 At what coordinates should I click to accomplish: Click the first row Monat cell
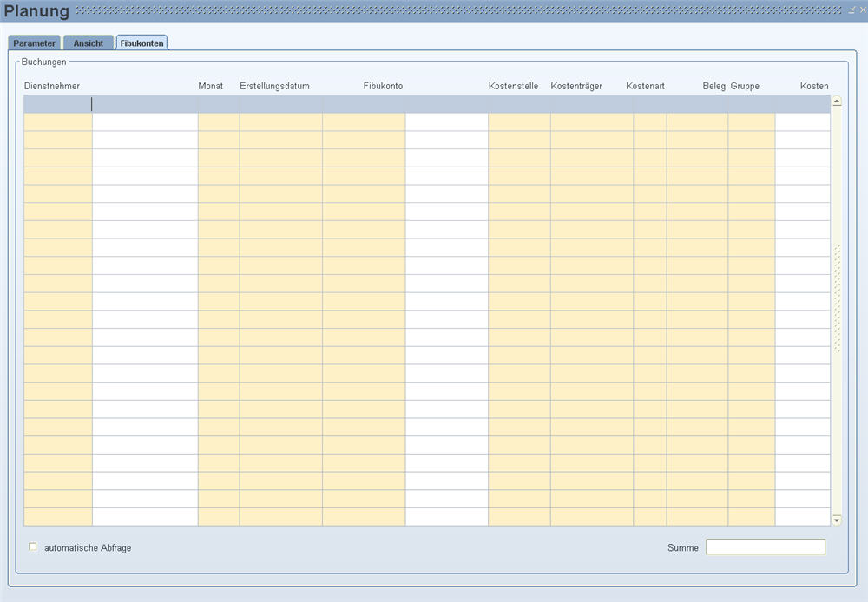218,104
